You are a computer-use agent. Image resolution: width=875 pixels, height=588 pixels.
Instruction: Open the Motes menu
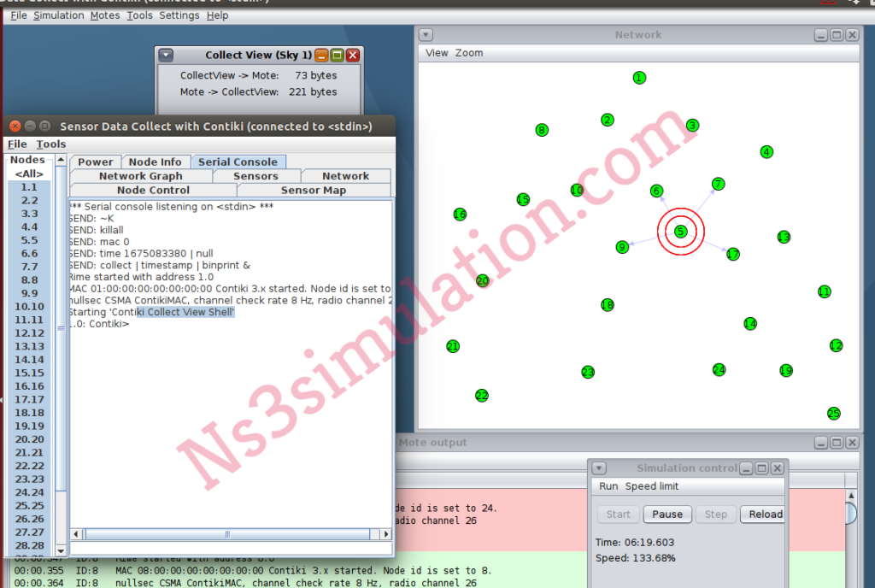105,15
